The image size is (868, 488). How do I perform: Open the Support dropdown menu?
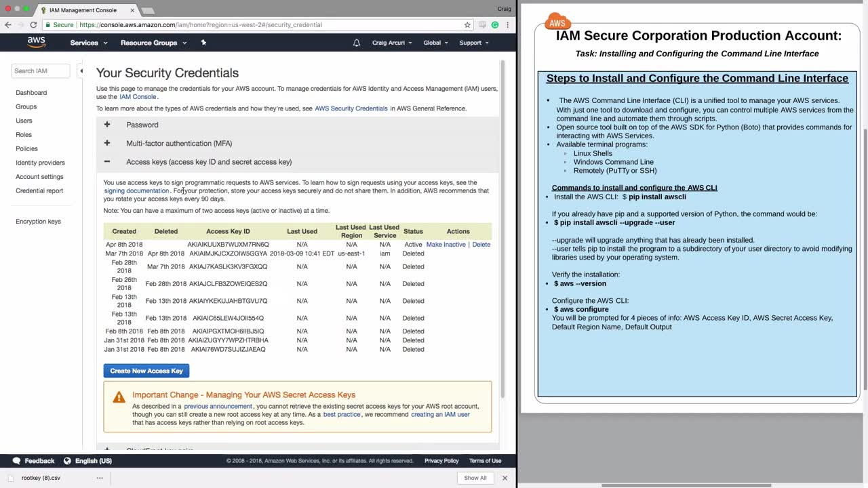click(x=474, y=43)
